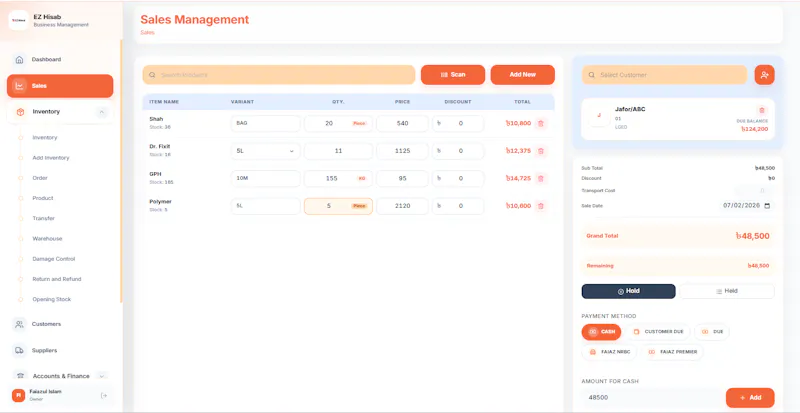Click the Shah variant field BAG

click(265, 124)
